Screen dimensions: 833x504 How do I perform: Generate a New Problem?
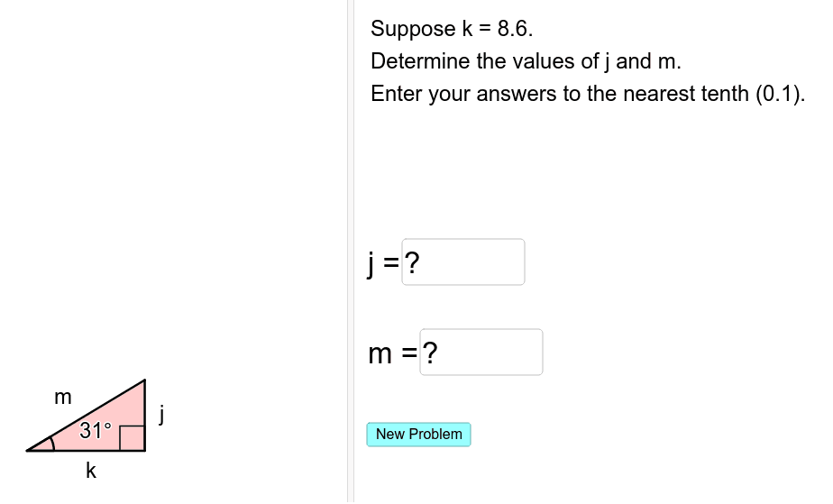(x=418, y=435)
